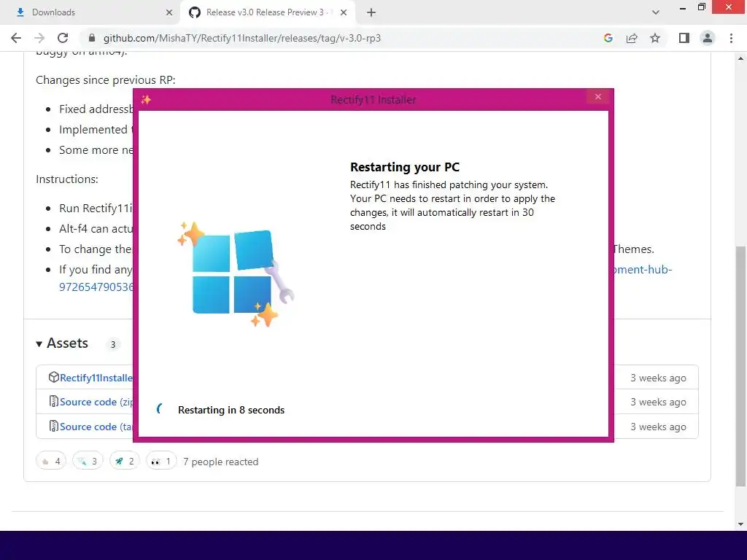This screenshot has width=747, height=560.
Task: Click the Assets count badge 3
Action: coord(113,344)
